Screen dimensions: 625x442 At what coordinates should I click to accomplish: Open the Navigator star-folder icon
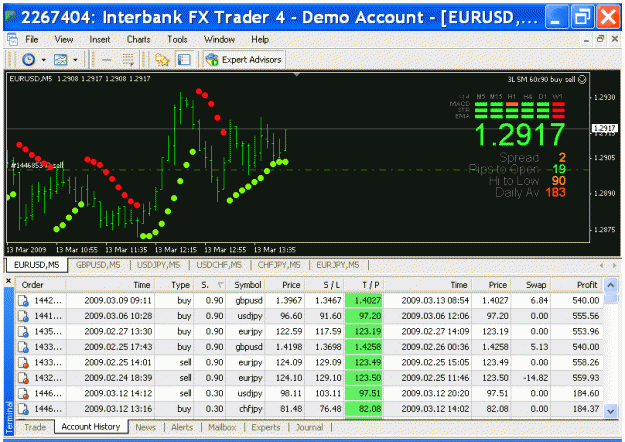(x=162, y=60)
